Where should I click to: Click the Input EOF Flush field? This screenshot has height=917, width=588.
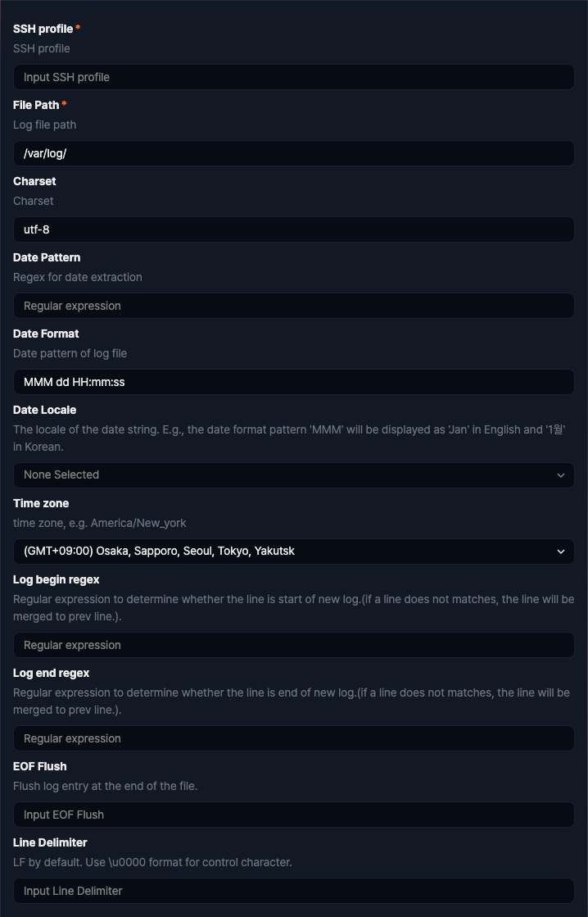(293, 815)
